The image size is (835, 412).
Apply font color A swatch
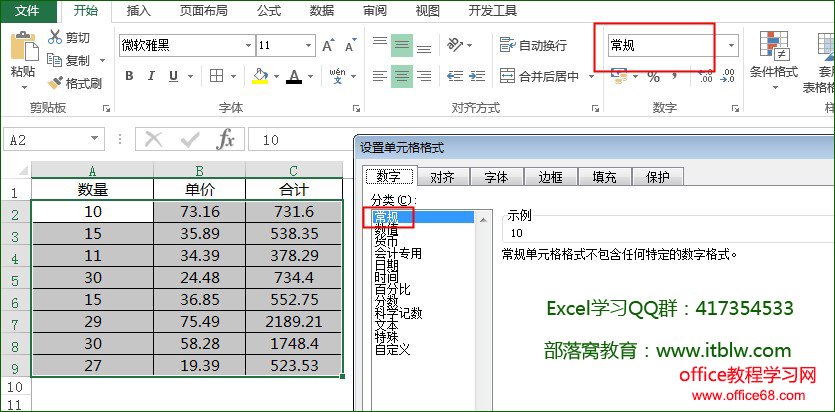(294, 76)
